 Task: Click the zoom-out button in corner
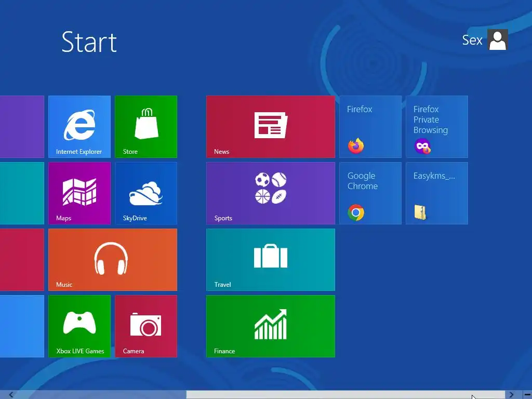[x=527, y=395]
